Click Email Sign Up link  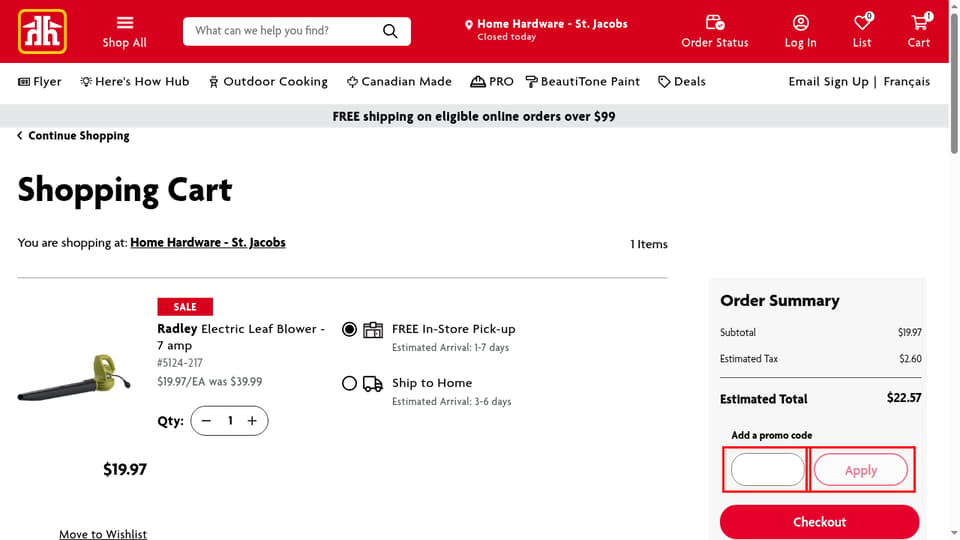coord(828,81)
